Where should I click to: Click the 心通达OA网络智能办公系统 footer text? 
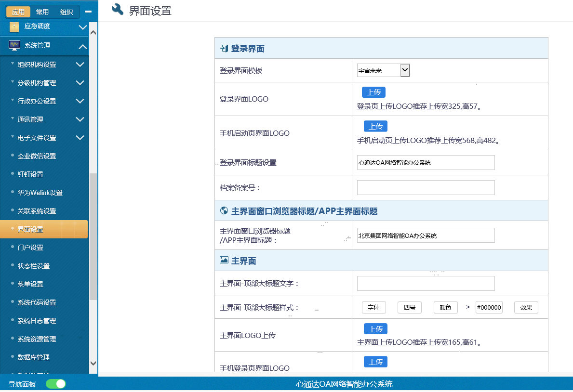pos(344,384)
